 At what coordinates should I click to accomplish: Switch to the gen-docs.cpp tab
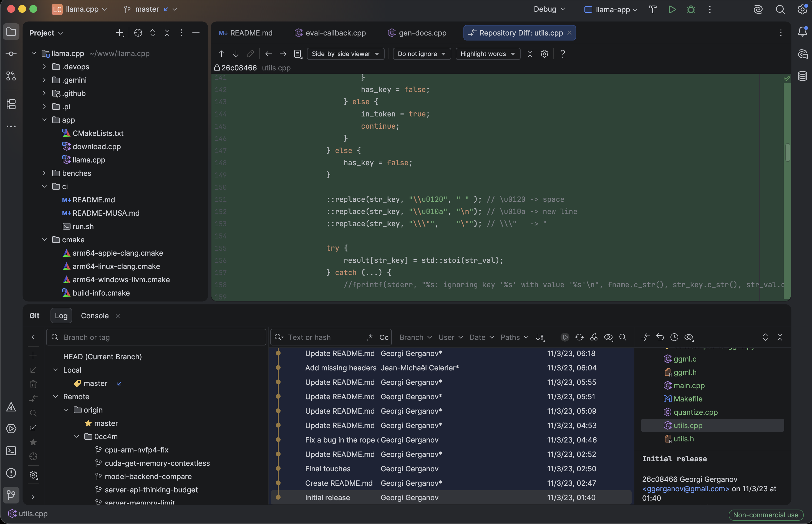(x=417, y=33)
